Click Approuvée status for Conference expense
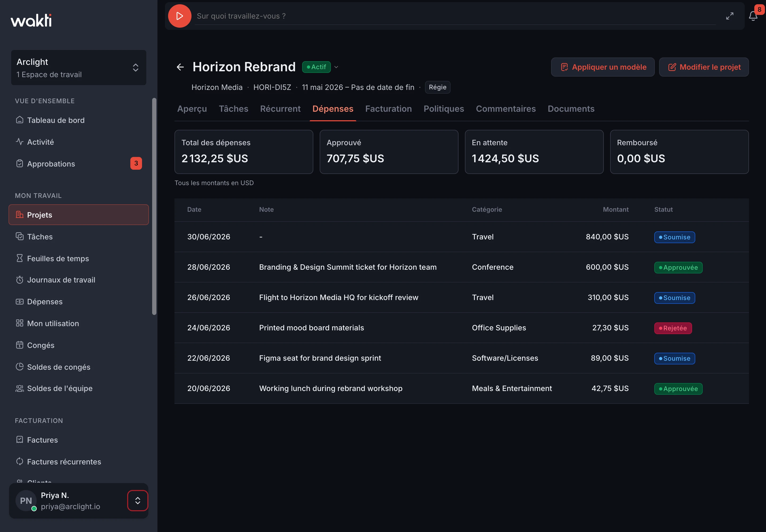Viewport: 766px width, 532px height. click(x=678, y=267)
